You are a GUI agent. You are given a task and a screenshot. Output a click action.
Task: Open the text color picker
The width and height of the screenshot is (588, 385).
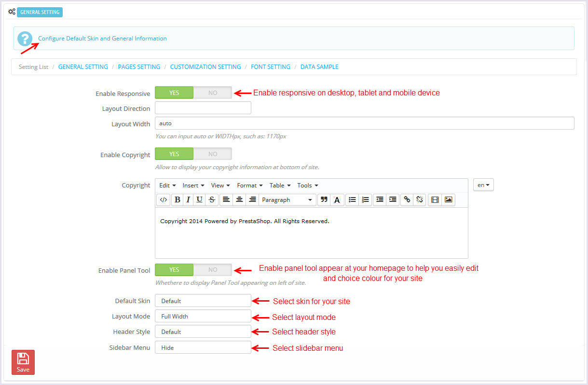click(337, 200)
